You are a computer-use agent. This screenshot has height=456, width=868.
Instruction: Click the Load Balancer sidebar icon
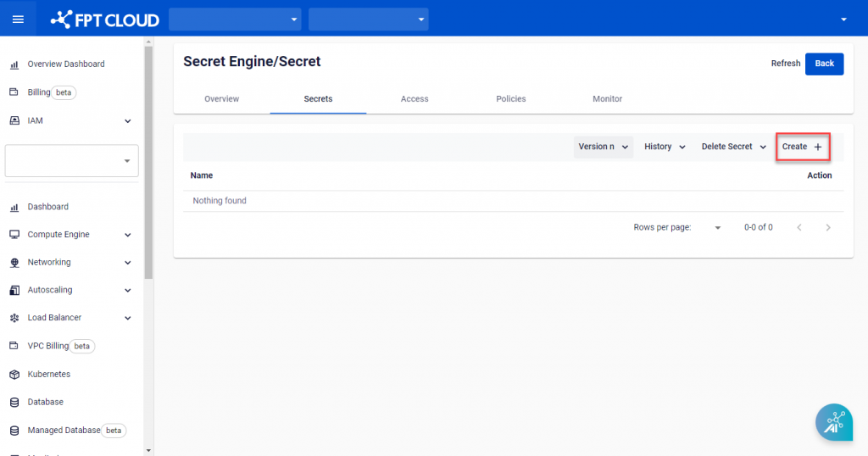pyautogui.click(x=14, y=318)
